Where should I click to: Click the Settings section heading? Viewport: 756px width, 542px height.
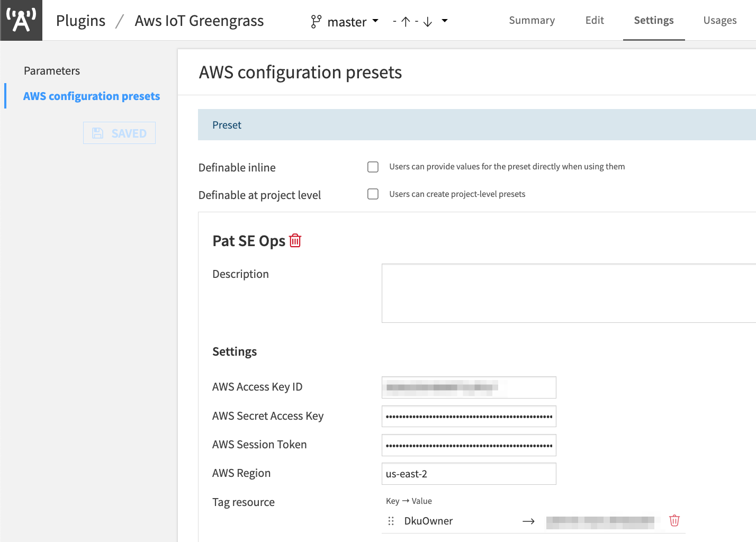235,351
